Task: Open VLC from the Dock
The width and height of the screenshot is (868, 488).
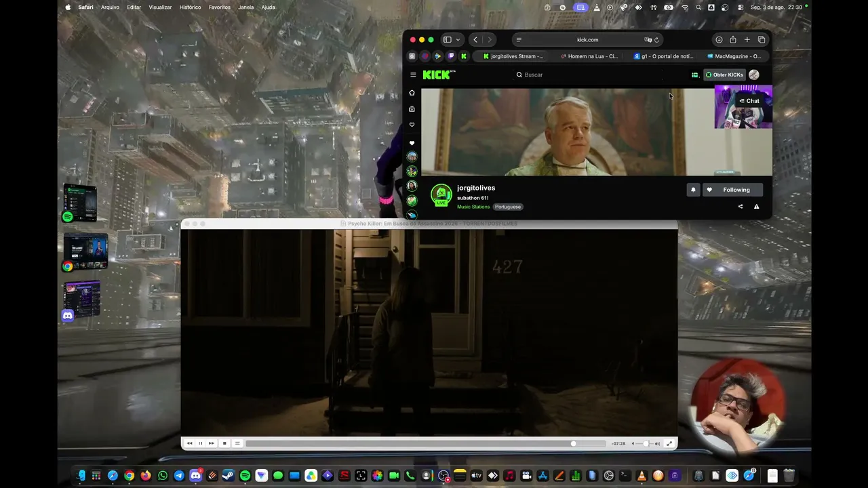Action: pos(642,476)
